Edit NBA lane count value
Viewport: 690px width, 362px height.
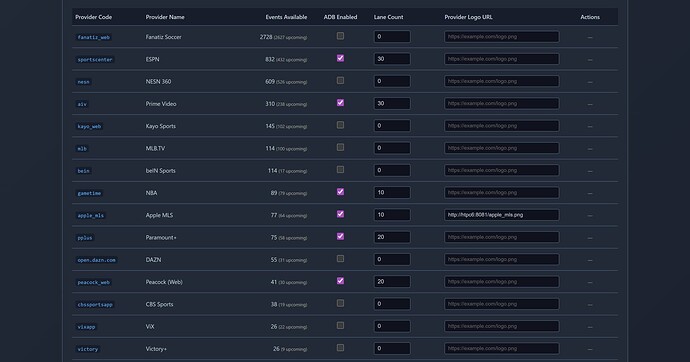[392, 192]
